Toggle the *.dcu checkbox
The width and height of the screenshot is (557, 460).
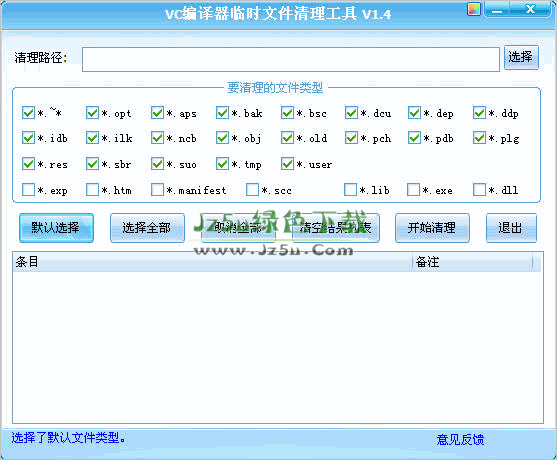(351, 113)
